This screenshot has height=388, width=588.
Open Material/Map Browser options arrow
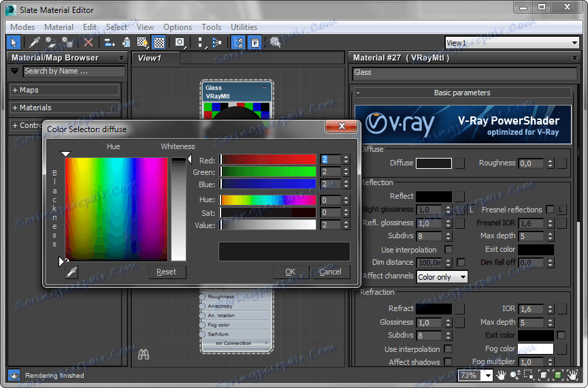(14, 71)
